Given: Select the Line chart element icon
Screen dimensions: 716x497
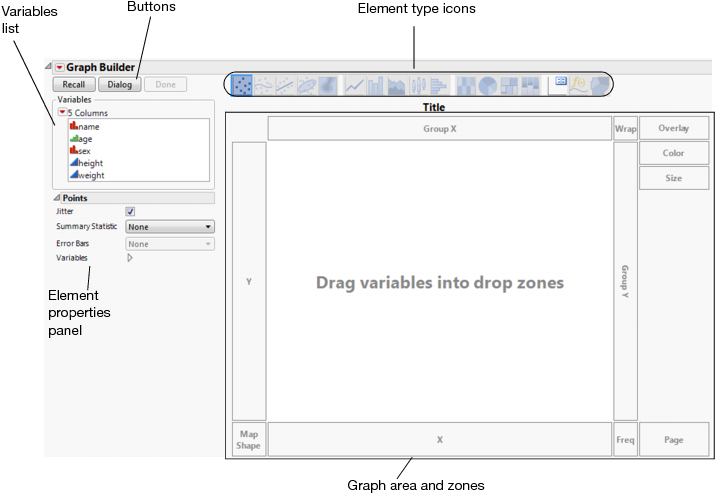Looking at the screenshot, I should click(354, 85).
